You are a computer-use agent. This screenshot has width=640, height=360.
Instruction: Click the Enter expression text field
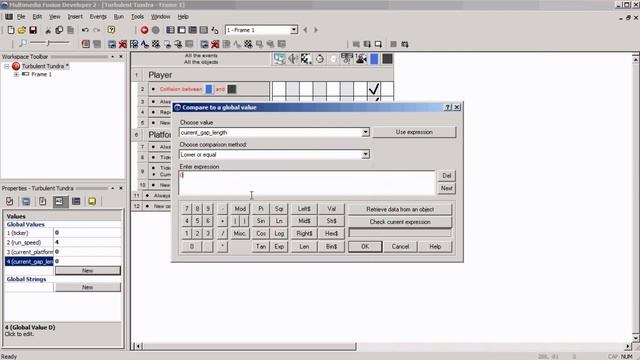click(307, 182)
